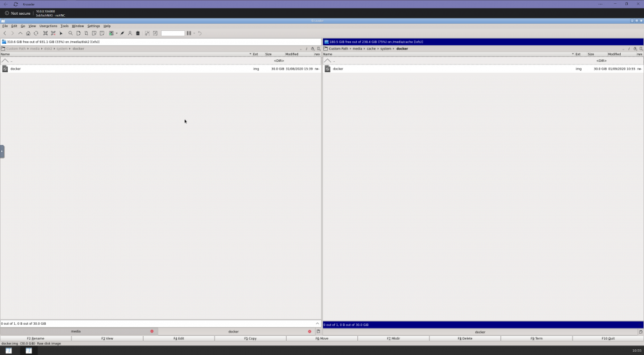Viewport: 644px width, 355px height.
Task: Click the F4 Edit button
Action: point(178,338)
